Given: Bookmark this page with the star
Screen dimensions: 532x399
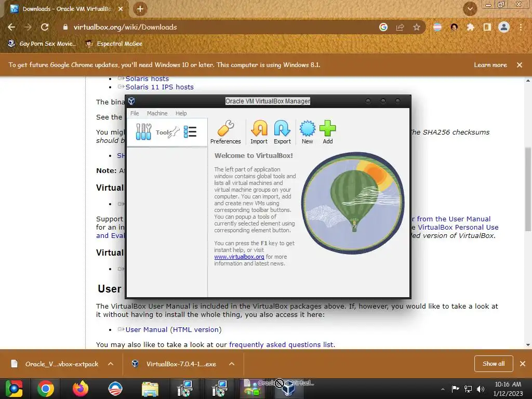Looking at the screenshot, I should (x=417, y=27).
